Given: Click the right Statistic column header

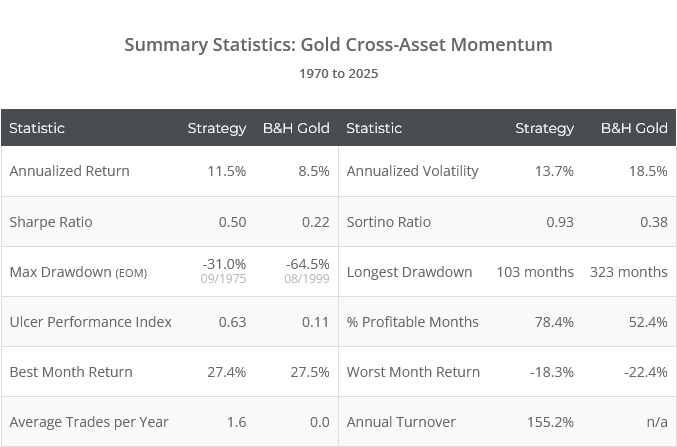Looking at the screenshot, I should point(374,128).
